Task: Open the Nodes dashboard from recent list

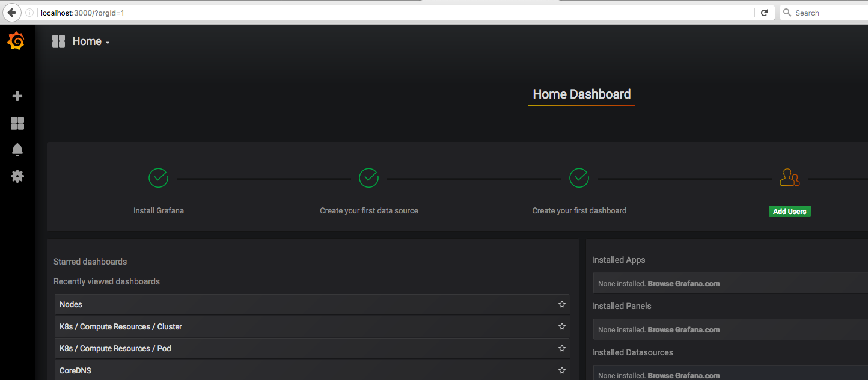Action: pyautogui.click(x=71, y=305)
